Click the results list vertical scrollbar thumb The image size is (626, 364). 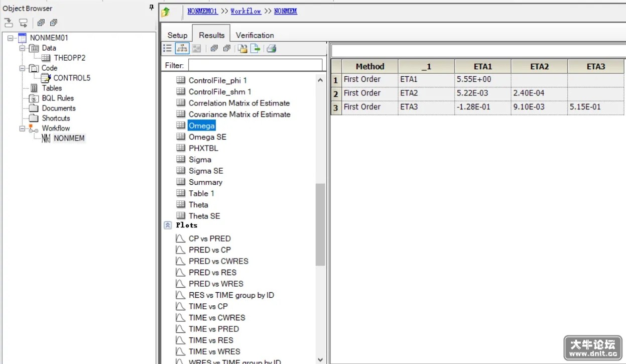click(x=320, y=224)
